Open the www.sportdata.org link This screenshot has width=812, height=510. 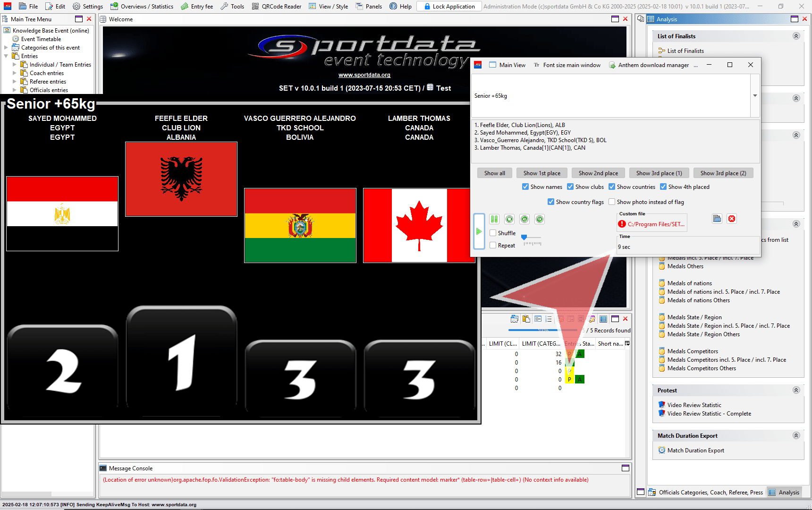point(364,75)
